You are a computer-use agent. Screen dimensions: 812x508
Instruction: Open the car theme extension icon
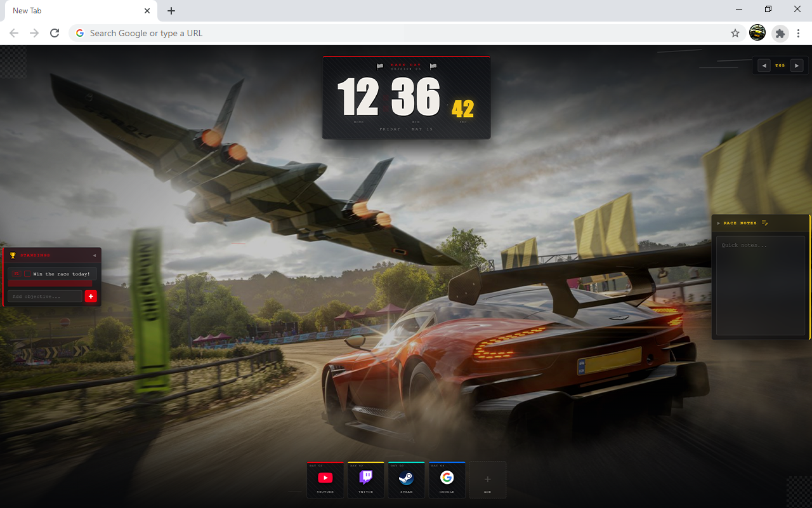pos(757,33)
